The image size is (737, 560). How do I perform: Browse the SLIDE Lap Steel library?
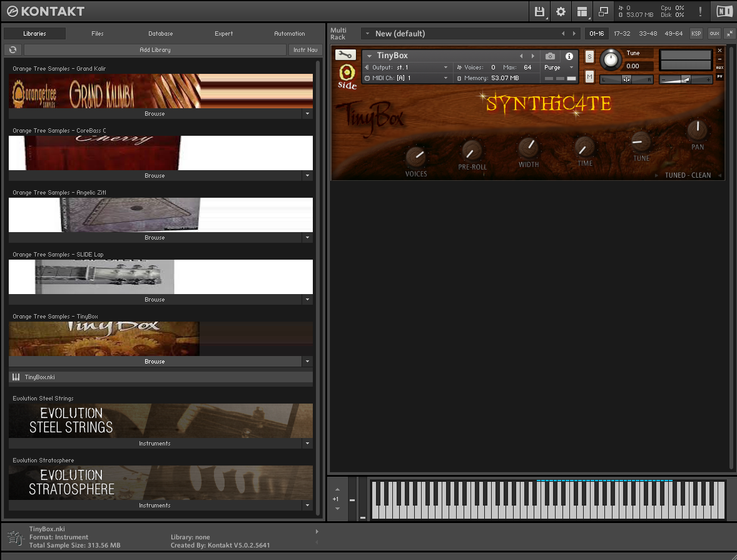pos(155,300)
